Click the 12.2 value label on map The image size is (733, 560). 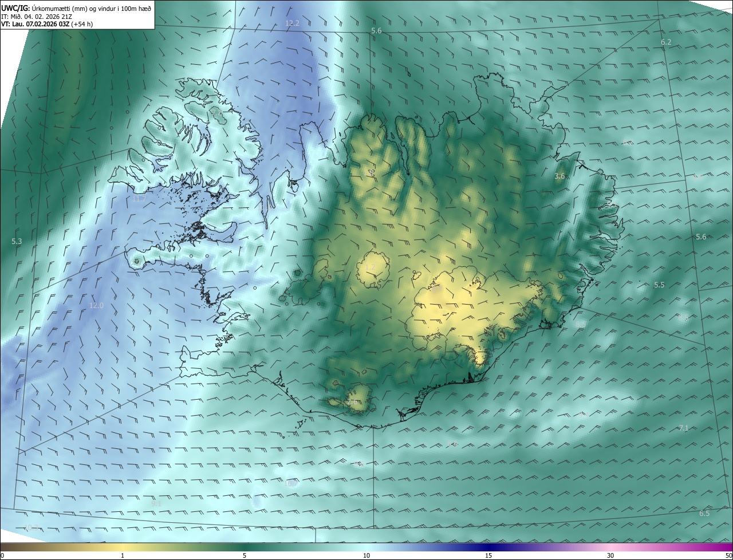coord(292,23)
